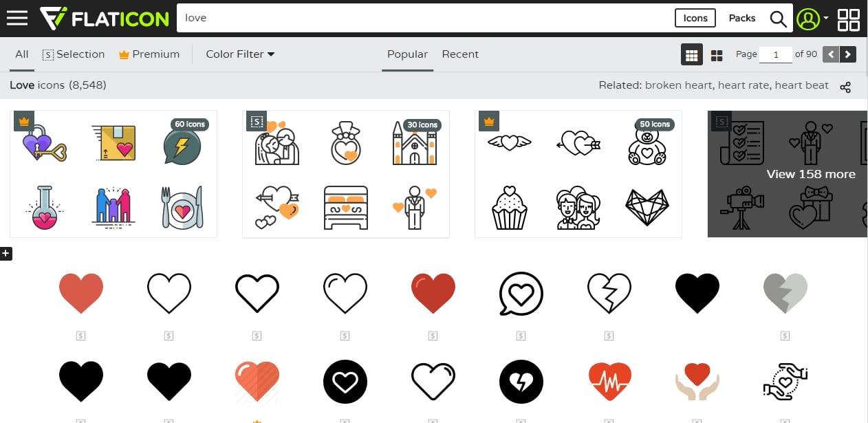The width and height of the screenshot is (868, 423).
Task: Click the search magnifier icon
Action: [778, 19]
